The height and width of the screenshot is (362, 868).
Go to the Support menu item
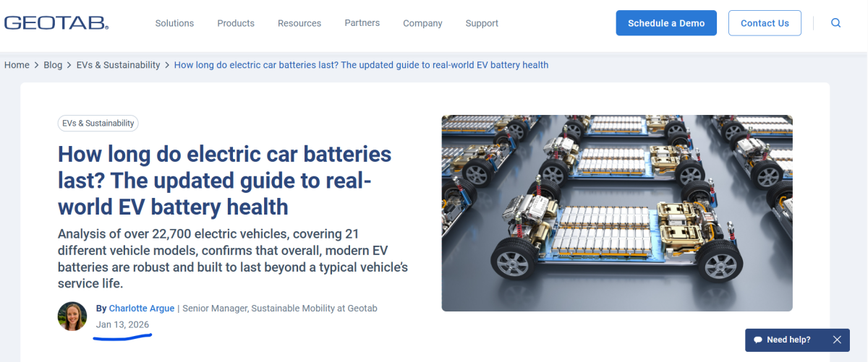(482, 23)
